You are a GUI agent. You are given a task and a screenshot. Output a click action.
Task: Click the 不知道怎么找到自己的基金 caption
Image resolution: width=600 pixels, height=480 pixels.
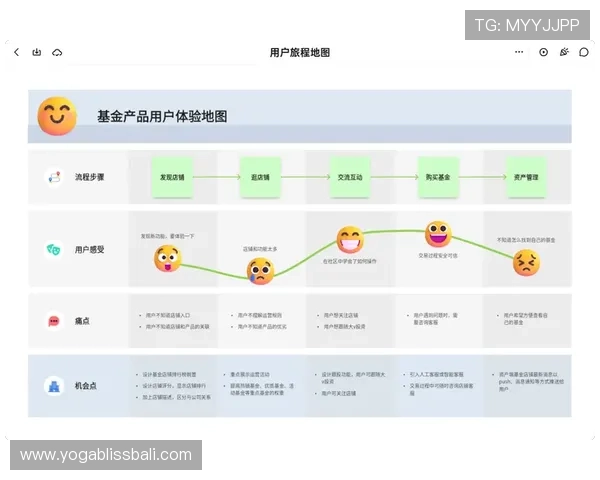526,240
